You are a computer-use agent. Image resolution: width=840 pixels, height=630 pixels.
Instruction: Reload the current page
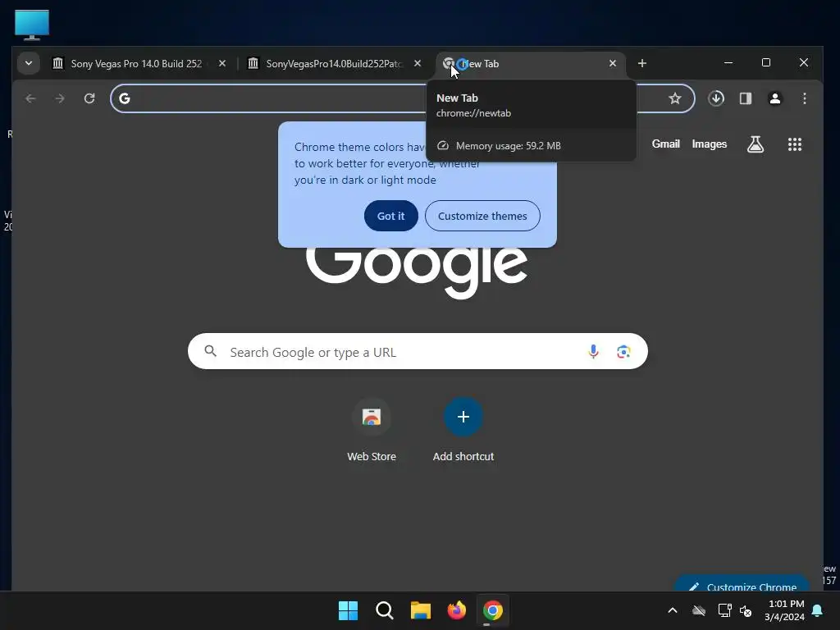(89, 98)
